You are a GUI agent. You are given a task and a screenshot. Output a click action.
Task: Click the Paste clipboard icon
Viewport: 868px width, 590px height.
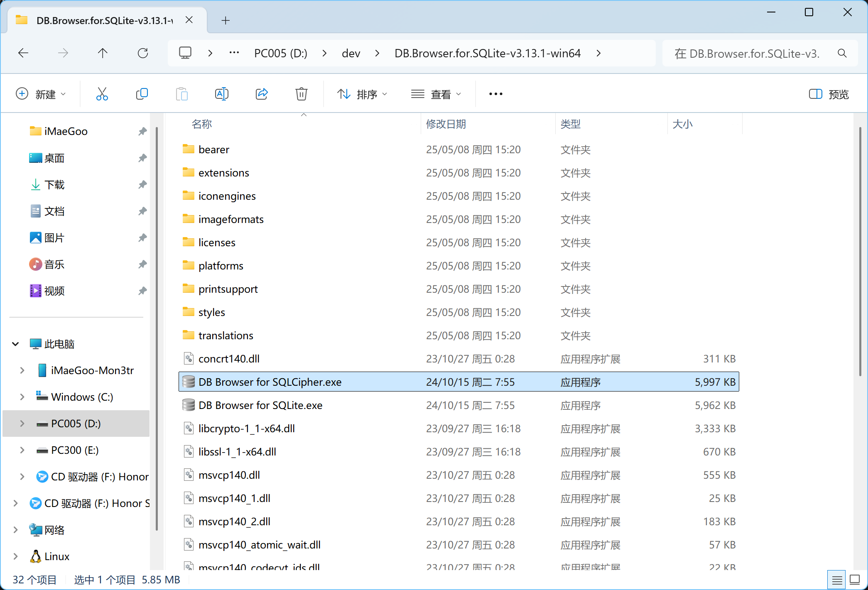pos(181,94)
